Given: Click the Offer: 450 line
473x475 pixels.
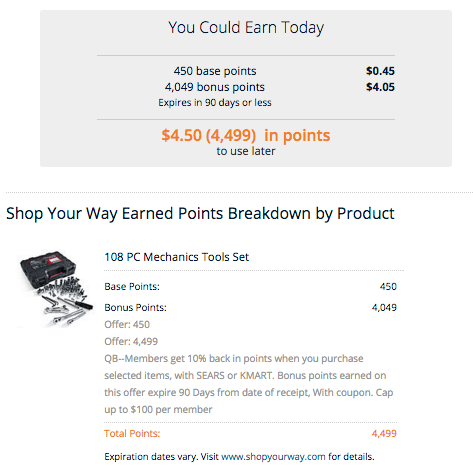Looking at the screenshot, I should (127, 324).
